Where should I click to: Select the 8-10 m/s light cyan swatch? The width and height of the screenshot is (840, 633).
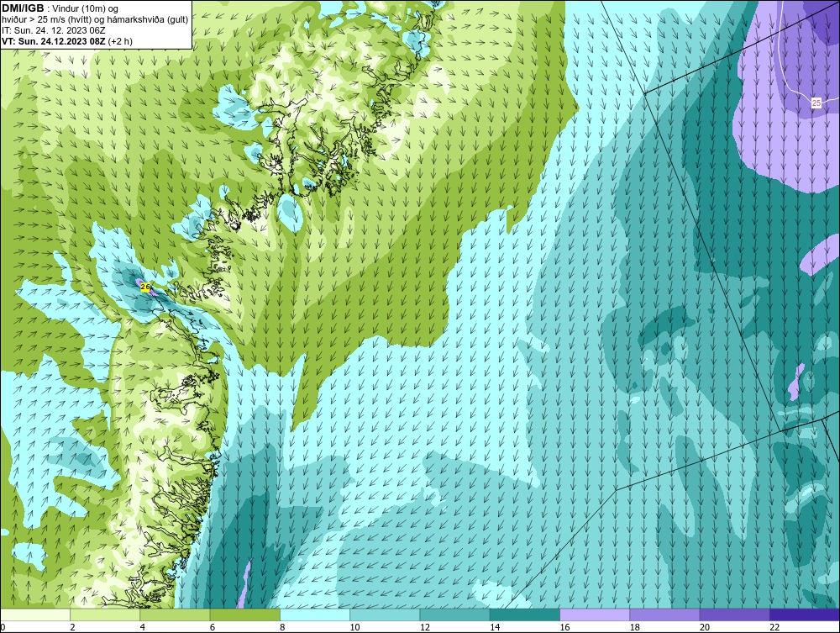click(x=315, y=615)
